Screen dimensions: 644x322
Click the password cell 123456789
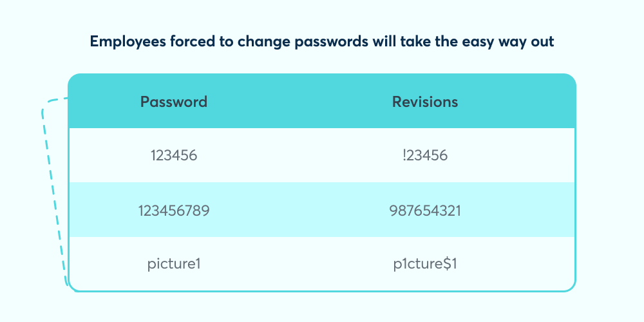[173, 210]
